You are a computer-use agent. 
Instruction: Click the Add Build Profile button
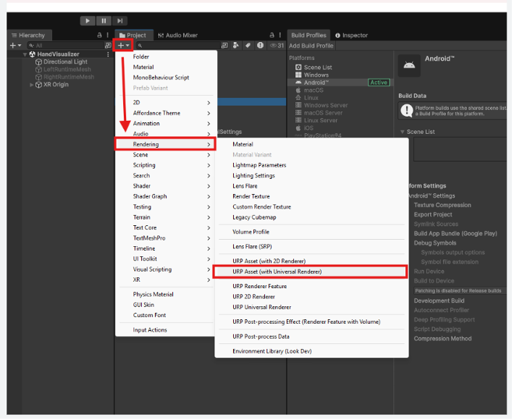pos(311,46)
